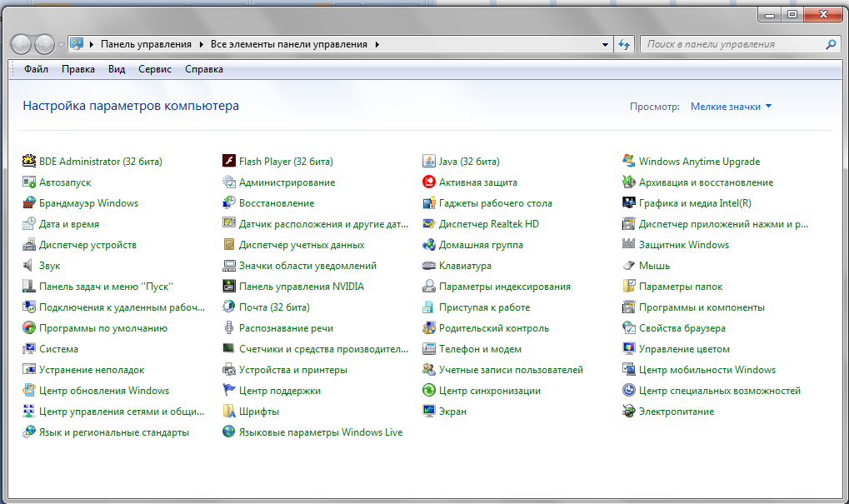
Task: Open the Система computer icon
Action: point(28,348)
